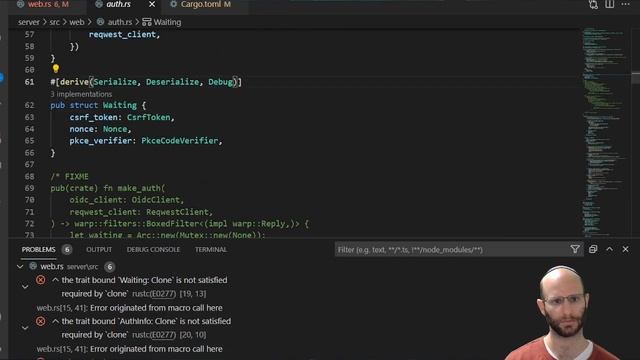
Task: Open the Waiting struct breadcrumb
Action: click(x=167, y=22)
